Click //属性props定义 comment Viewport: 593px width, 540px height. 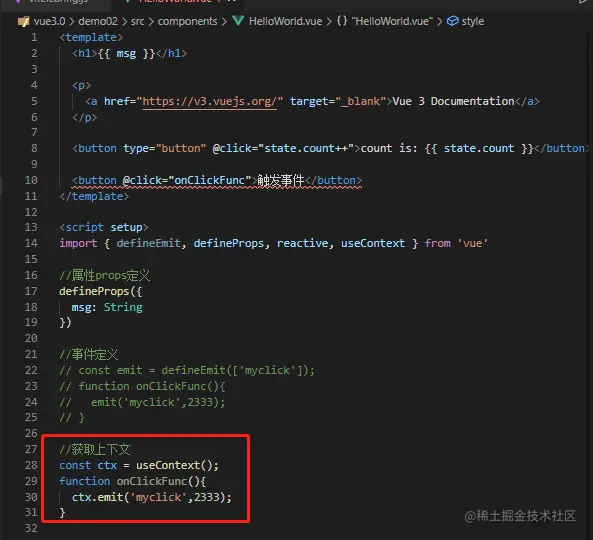tap(105, 275)
